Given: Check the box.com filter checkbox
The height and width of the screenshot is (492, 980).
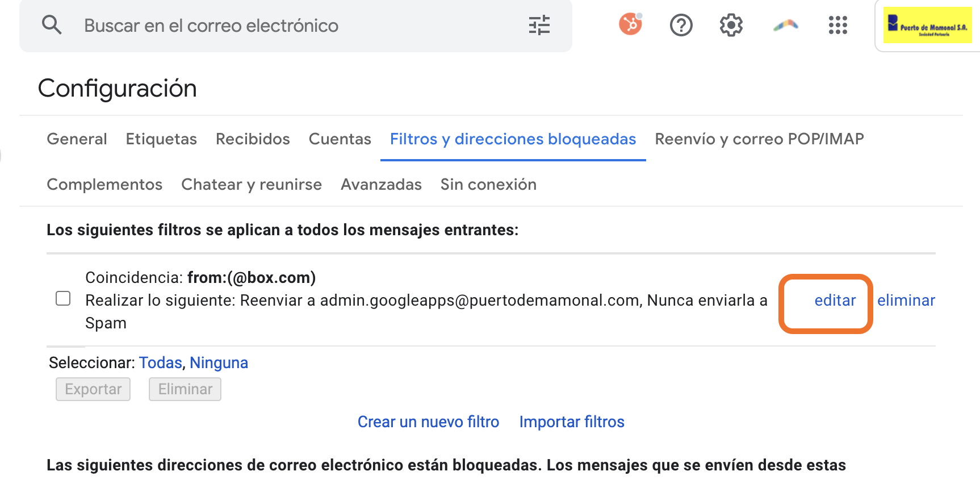Looking at the screenshot, I should pyautogui.click(x=63, y=298).
